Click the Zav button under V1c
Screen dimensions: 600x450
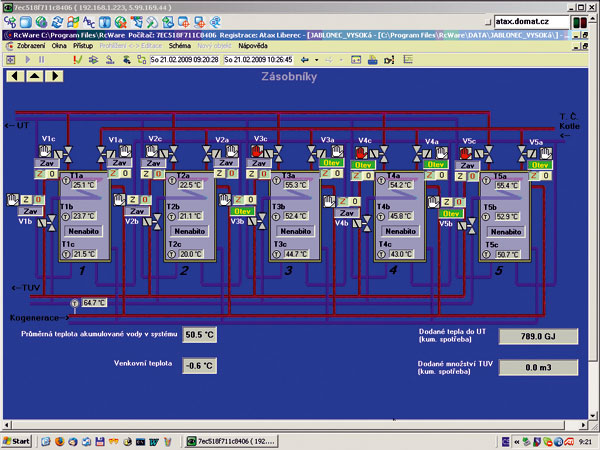[x=47, y=163]
